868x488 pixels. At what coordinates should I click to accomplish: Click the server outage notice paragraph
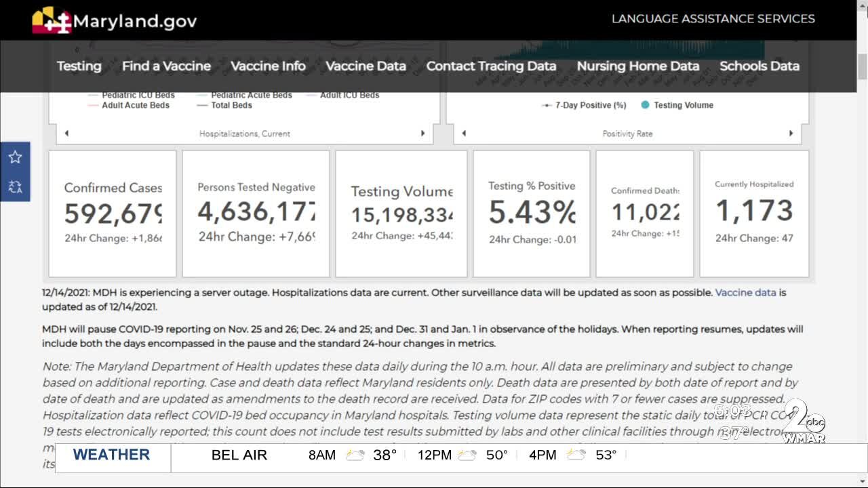414,300
